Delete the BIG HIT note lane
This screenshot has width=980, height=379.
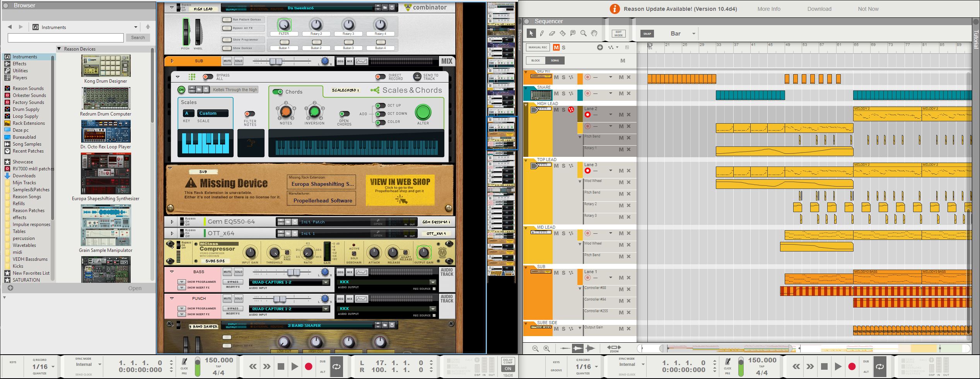click(629, 77)
